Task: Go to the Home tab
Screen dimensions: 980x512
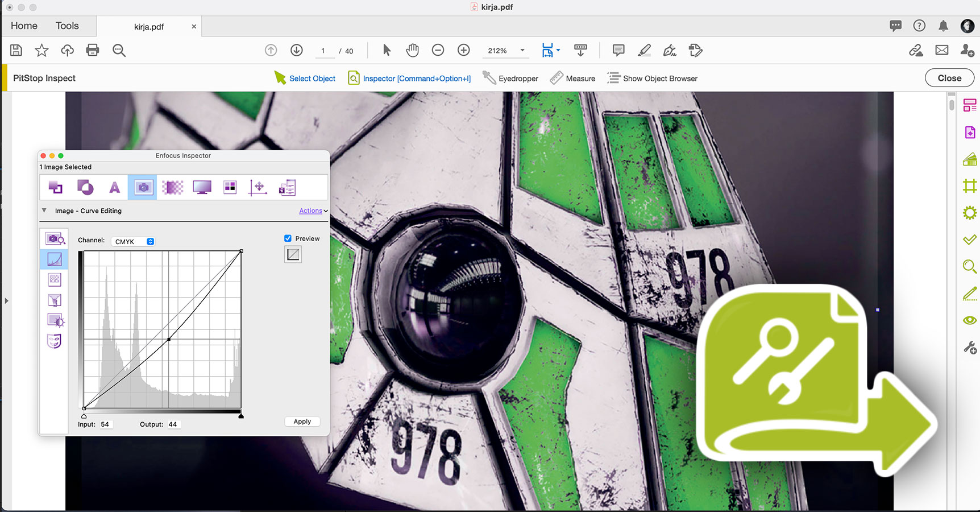Action: 24,26
